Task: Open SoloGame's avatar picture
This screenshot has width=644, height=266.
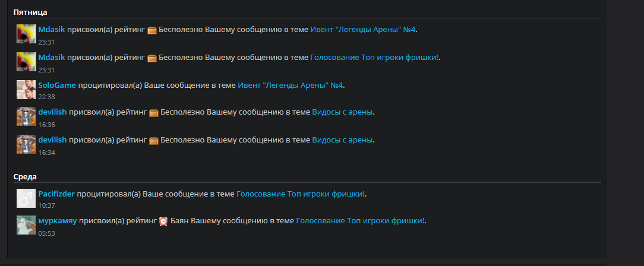Action: [26, 90]
